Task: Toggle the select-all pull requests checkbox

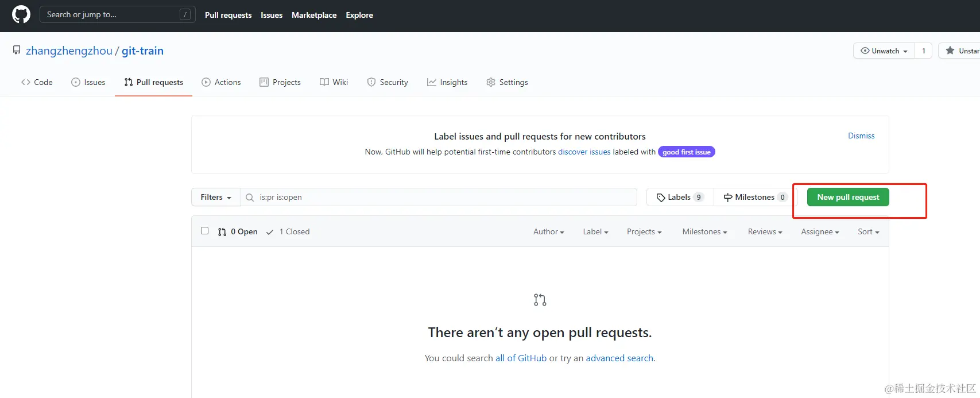Action: [204, 231]
